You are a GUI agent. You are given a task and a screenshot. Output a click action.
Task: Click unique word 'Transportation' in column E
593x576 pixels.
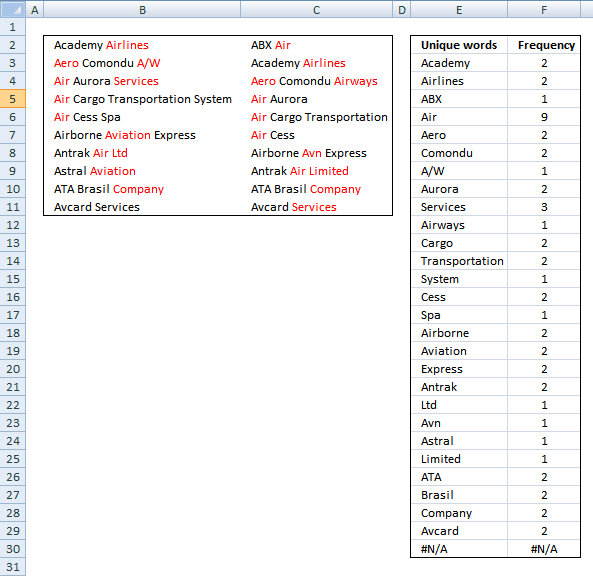pyautogui.click(x=459, y=261)
